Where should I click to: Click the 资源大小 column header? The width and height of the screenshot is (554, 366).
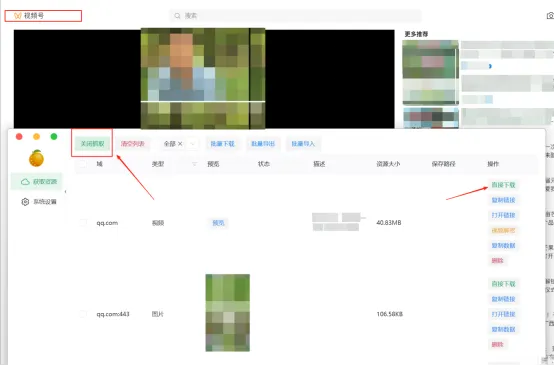point(388,164)
